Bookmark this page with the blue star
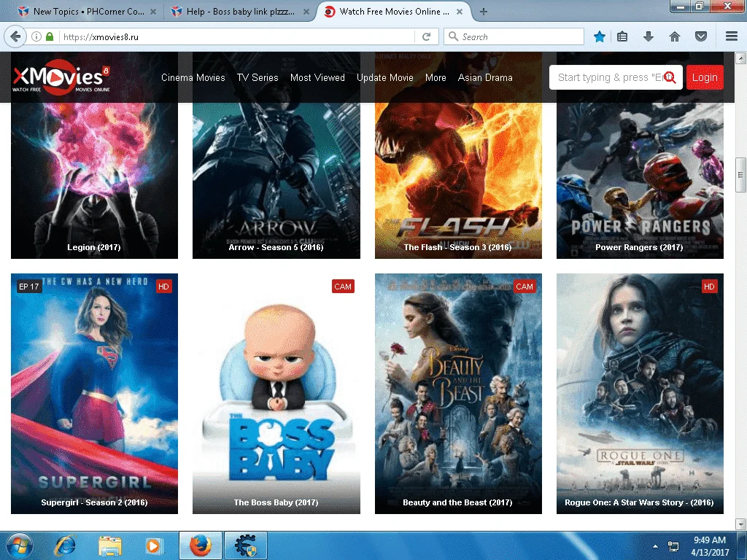The image size is (747, 560). [600, 36]
